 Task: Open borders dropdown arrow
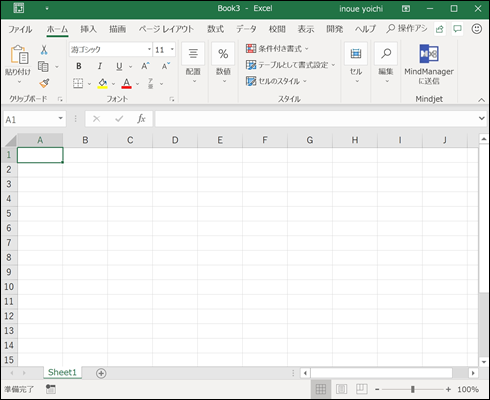tap(89, 83)
